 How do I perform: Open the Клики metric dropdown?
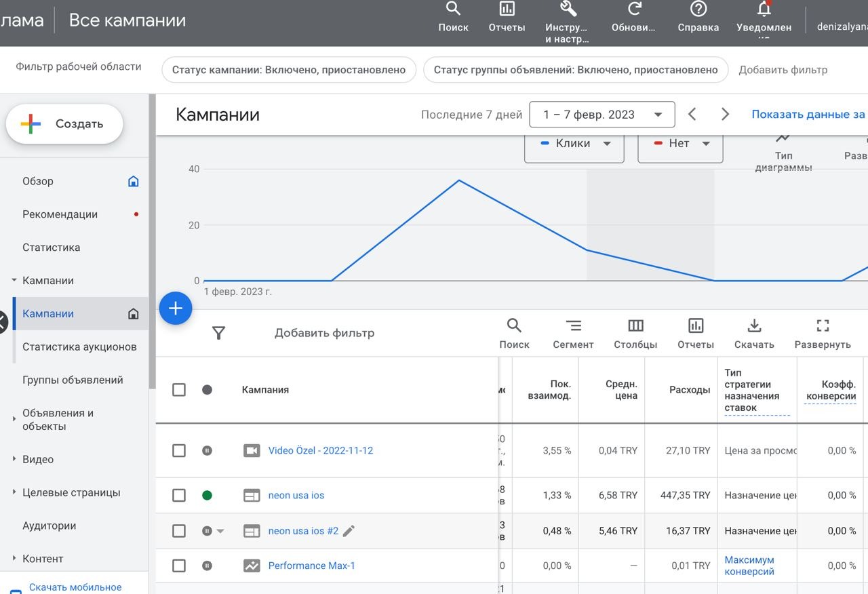574,144
